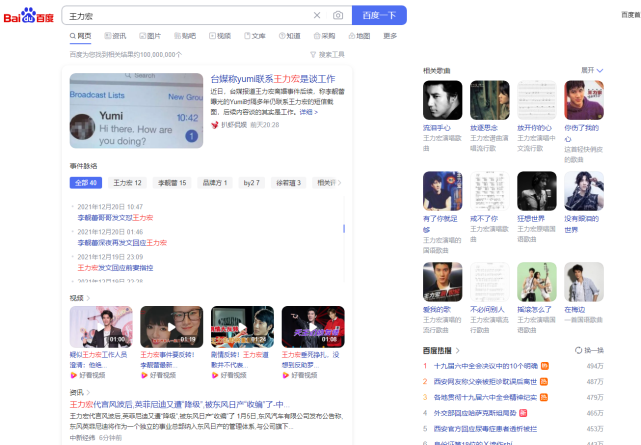Image resolution: width=641 pixels, height=445 pixels.
Task: Open the 戒不了你 song cover
Action: [490, 191]
